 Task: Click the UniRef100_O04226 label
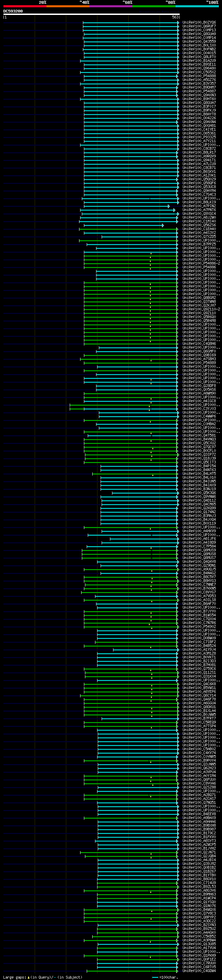pos(199,118)
